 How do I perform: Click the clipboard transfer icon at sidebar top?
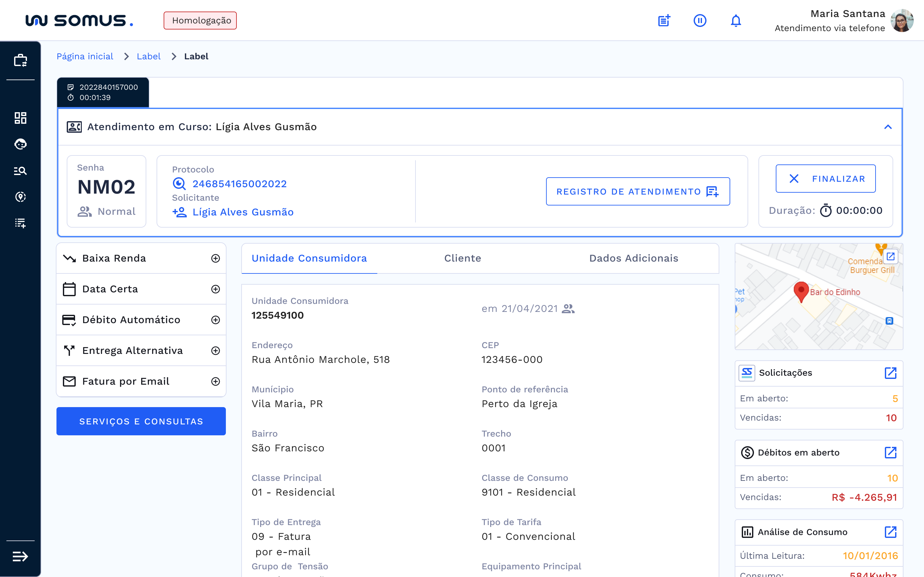[x=20, y=60]
